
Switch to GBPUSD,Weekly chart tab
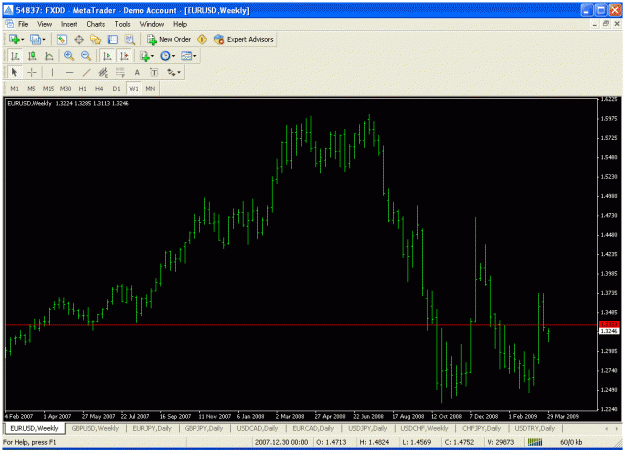coord(95,428)
